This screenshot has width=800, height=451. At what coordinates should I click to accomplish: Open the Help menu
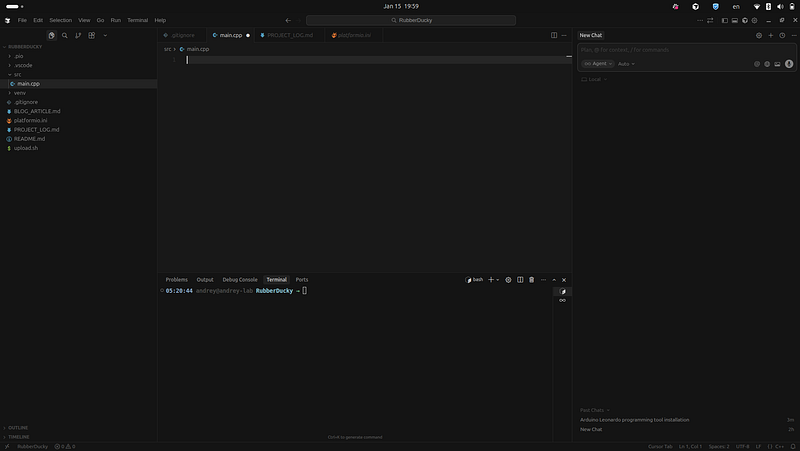point(160,20)
